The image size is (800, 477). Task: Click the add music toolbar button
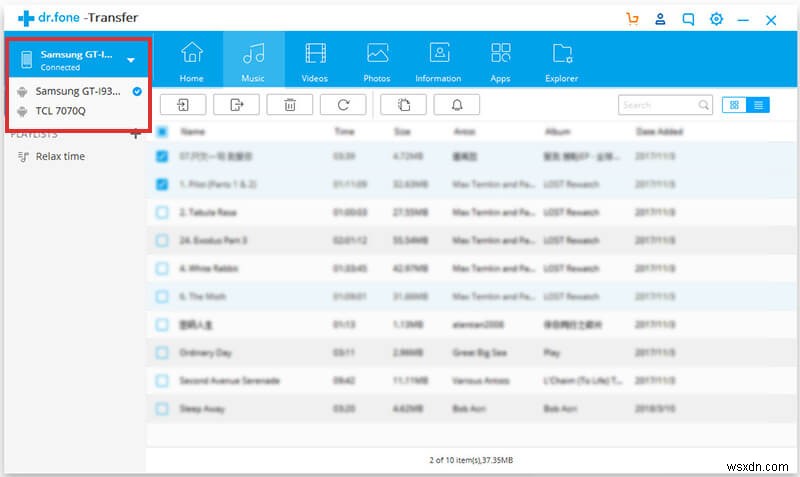183,104
